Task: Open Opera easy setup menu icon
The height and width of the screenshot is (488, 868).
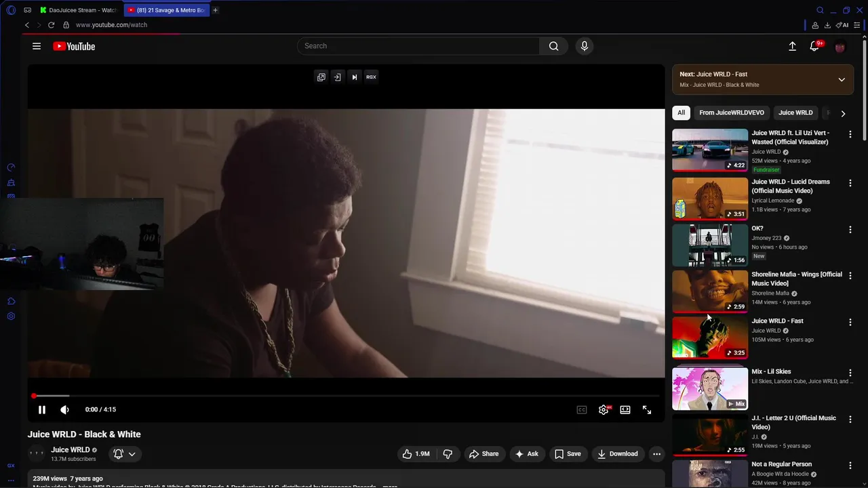Action: point(858,25)
